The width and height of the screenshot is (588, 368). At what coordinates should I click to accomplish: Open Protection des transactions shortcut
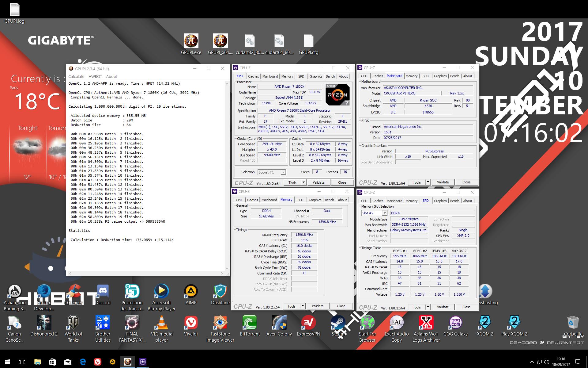coord(132,297)
